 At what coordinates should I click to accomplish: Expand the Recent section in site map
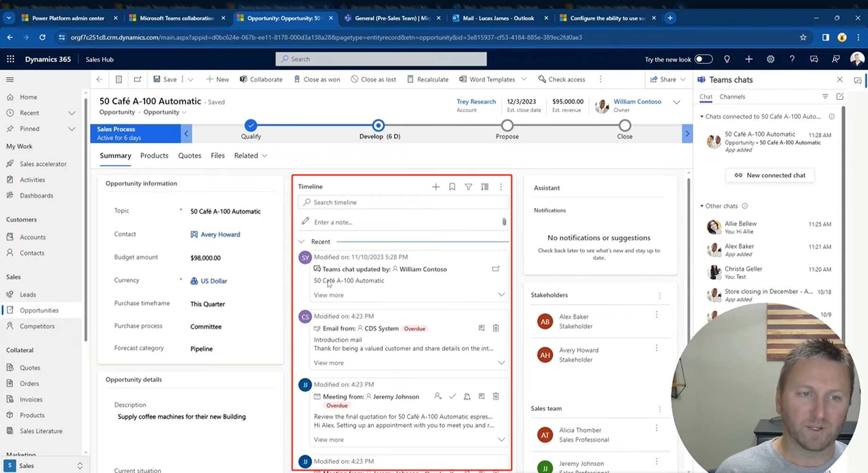(72, 113)
